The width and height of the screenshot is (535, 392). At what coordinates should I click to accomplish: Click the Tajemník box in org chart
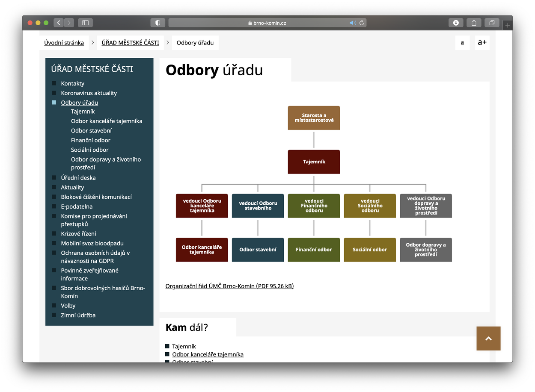point(314,162)
